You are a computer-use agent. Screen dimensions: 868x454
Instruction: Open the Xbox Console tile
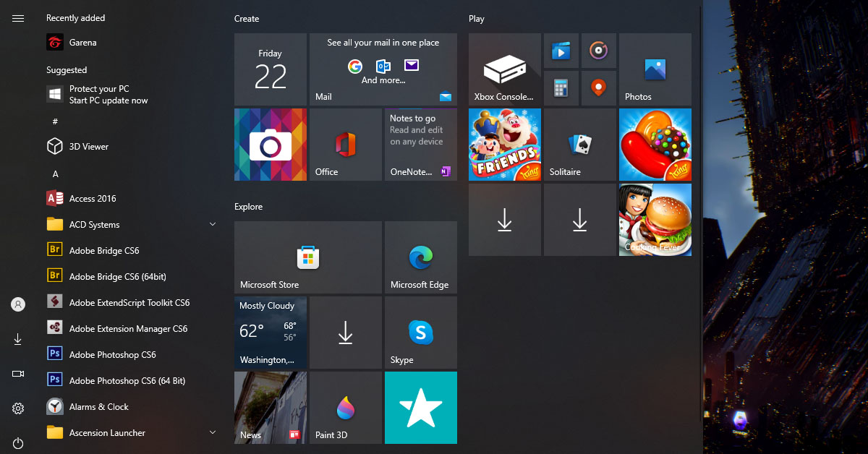tap(505, 69)
